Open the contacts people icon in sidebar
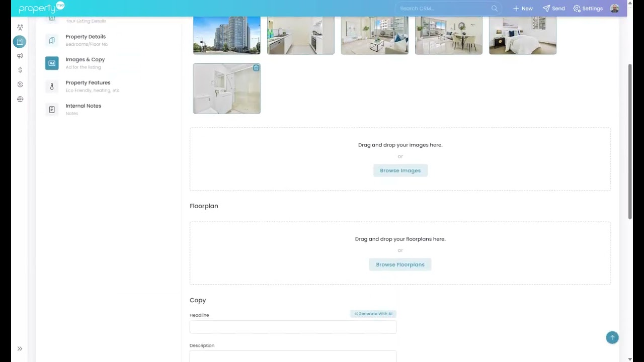644x362 pixels. [x=20, y=28]
